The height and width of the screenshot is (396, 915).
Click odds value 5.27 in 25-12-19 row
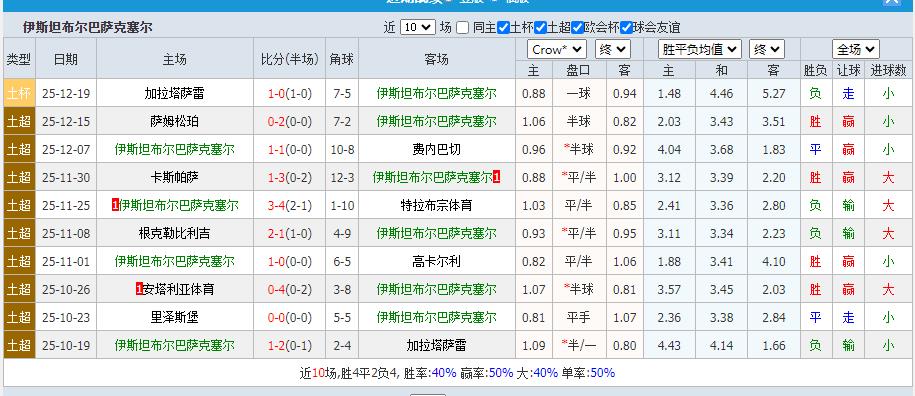(774, 93)
